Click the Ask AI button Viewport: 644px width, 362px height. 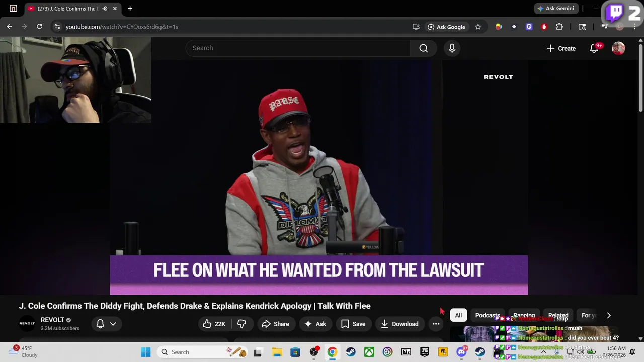point(315,324)
